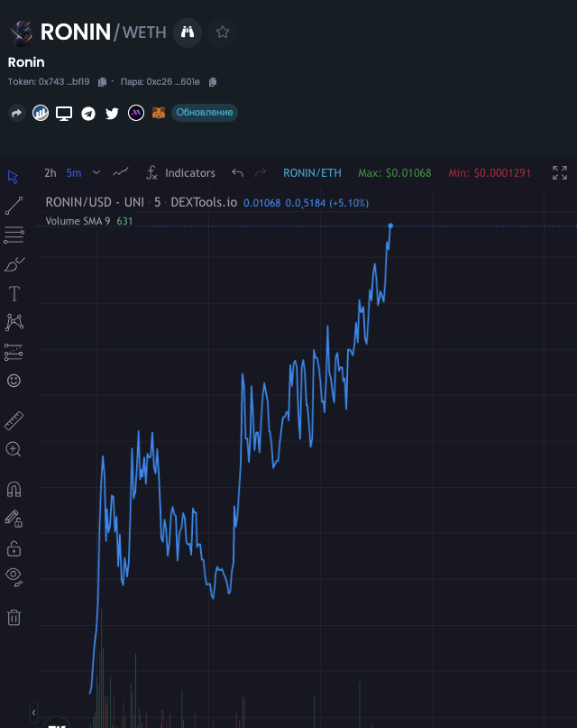Toggle magnet mode
Image resolution: width=577 pixels, height=728 pixels.
[14, 489]
